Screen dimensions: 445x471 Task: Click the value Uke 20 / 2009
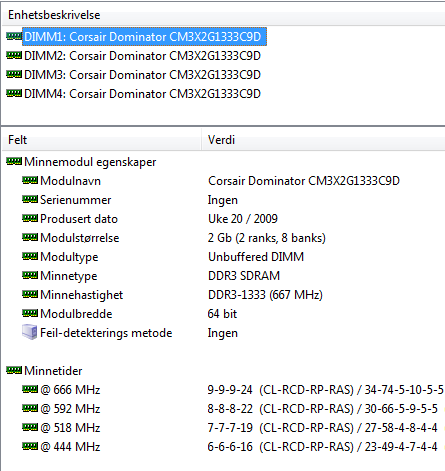click(x=243, y=219)
